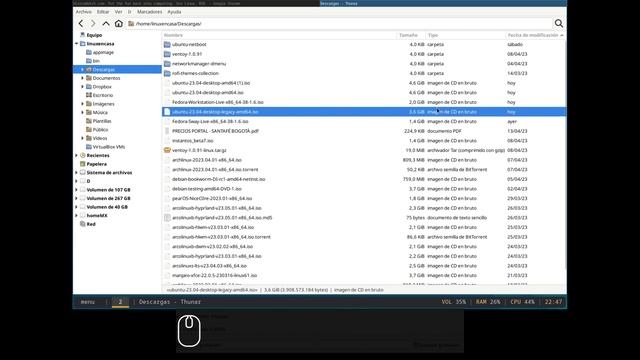Viewport: 640px width, 360px height.
Task: Collapse the linuxencasa tree node
Action: tap(76, 44)
